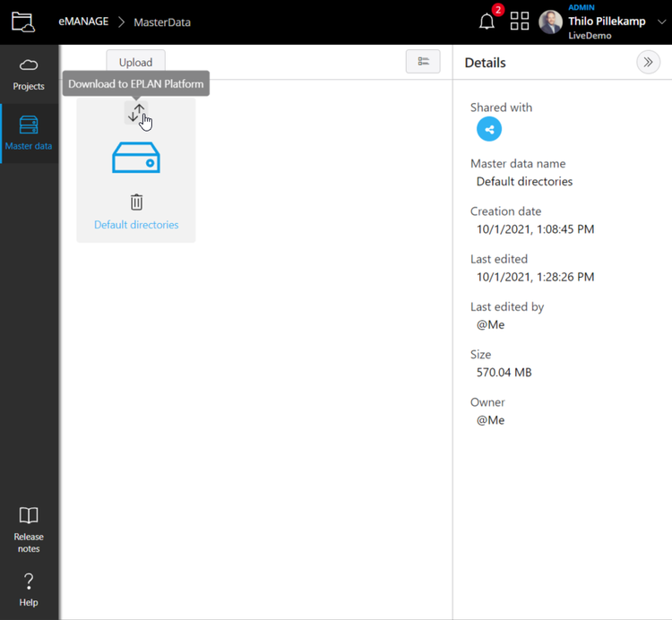
Task: Open the notifications bell
Action: [487, 22]
